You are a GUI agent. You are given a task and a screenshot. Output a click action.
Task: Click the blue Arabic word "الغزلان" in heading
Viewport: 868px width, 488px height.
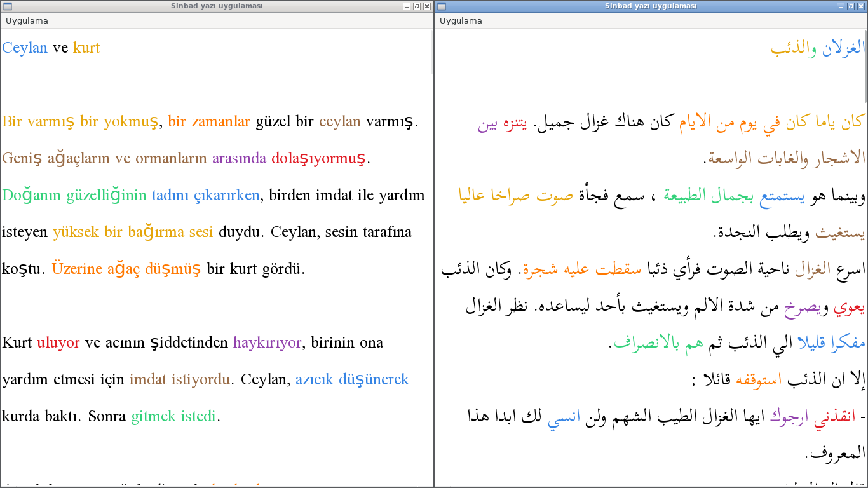842,48
